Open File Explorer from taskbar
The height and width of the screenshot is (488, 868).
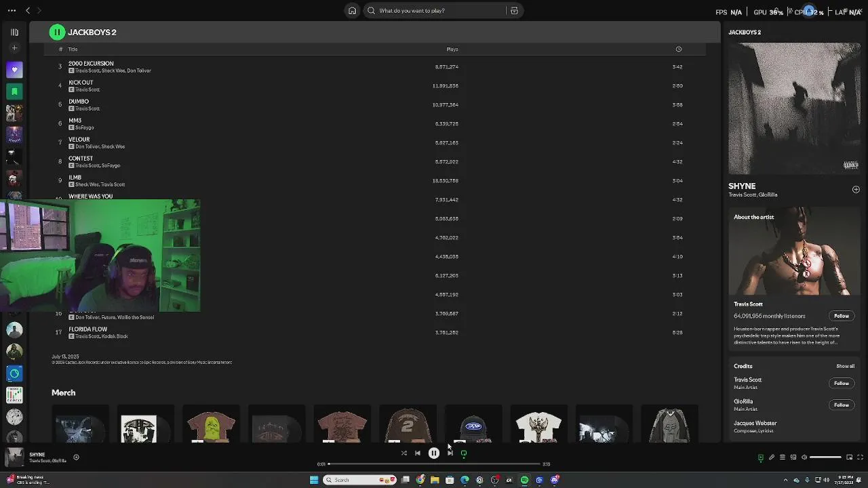tap(435, 480)
